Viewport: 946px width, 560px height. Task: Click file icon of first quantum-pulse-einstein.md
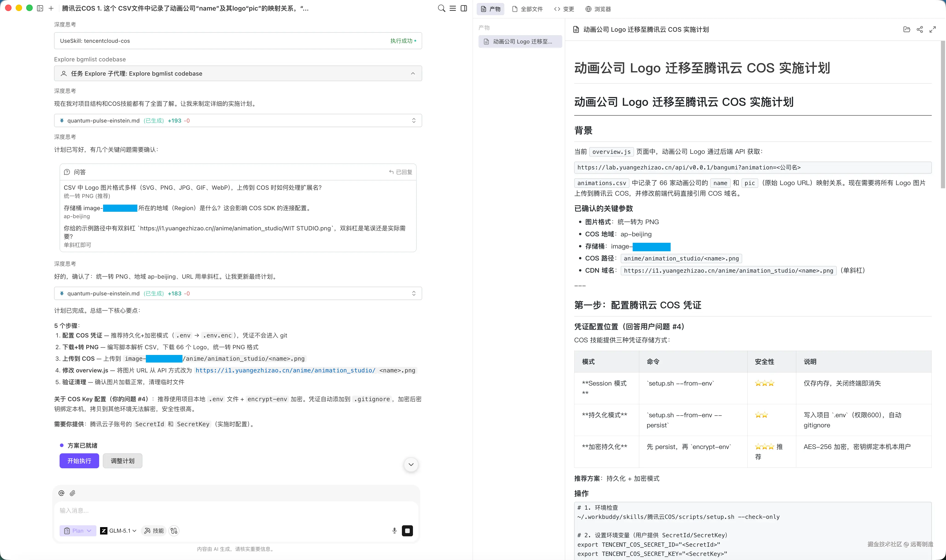point(62,121)
